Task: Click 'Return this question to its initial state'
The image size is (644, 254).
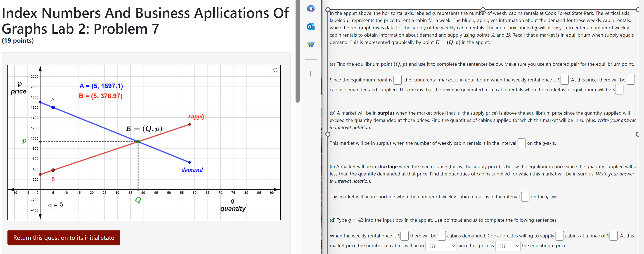Action: tap(64, 237)
